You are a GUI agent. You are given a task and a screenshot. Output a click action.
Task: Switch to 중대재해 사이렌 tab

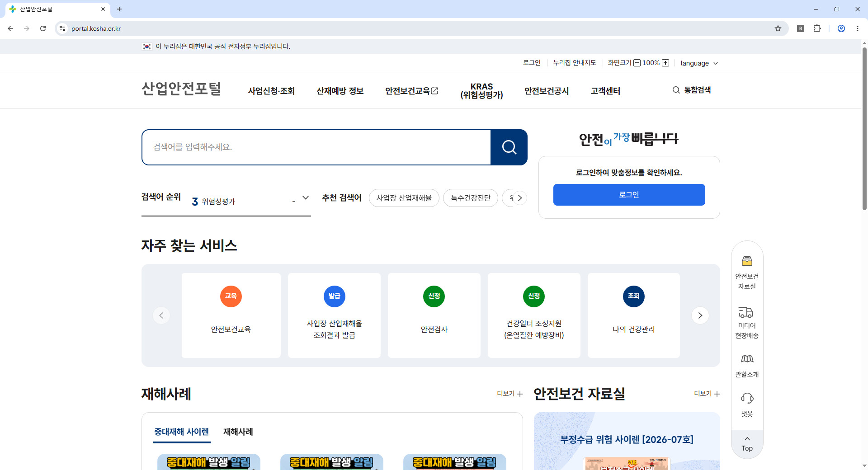(x=182, y=432)
